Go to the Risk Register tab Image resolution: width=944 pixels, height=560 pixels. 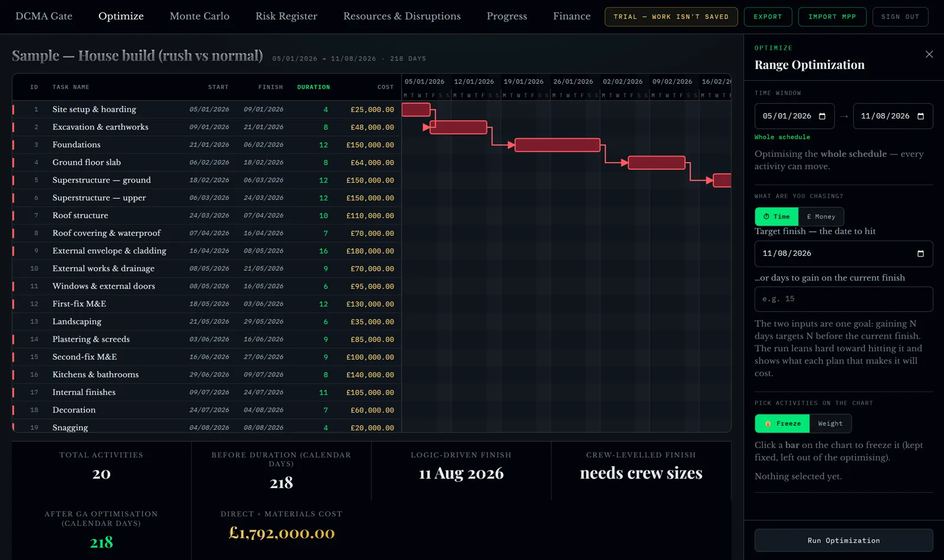pyautogui.click(x=286, y=17)
